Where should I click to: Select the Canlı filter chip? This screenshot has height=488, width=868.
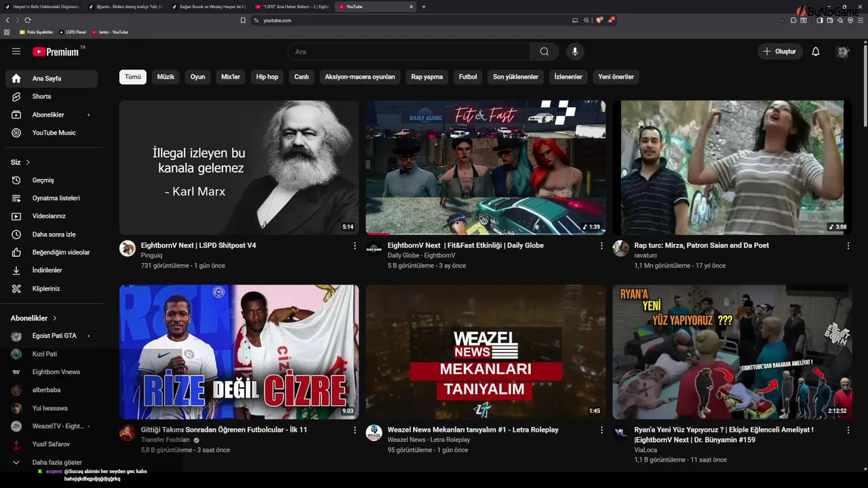pos(302,77)
